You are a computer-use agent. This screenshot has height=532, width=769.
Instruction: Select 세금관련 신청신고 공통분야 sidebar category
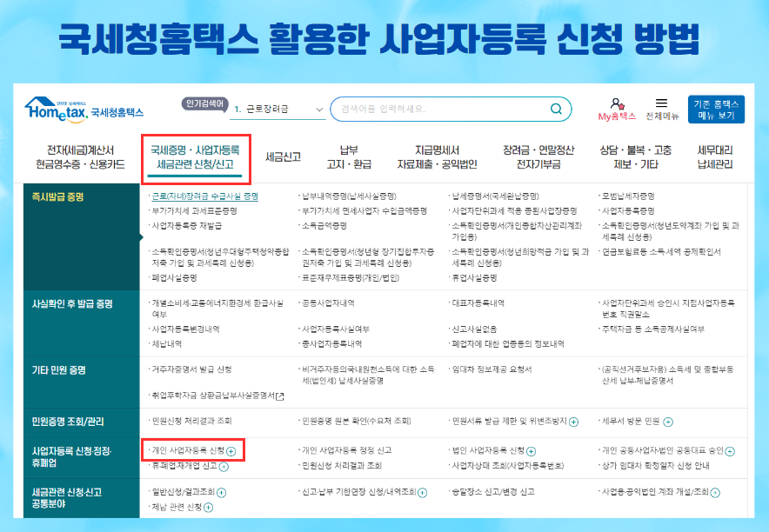[x=82, y=498]
